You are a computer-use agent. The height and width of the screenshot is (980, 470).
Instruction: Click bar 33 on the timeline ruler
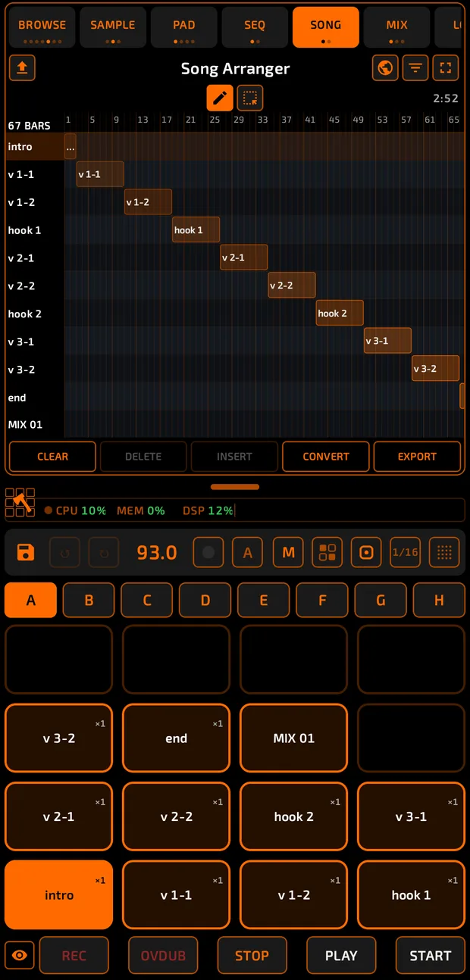(262, 120)
